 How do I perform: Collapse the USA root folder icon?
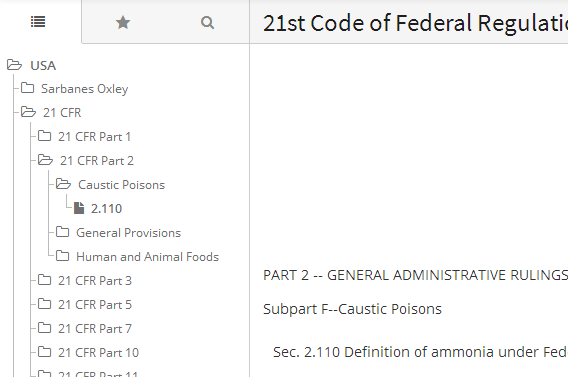click(14, 65)
